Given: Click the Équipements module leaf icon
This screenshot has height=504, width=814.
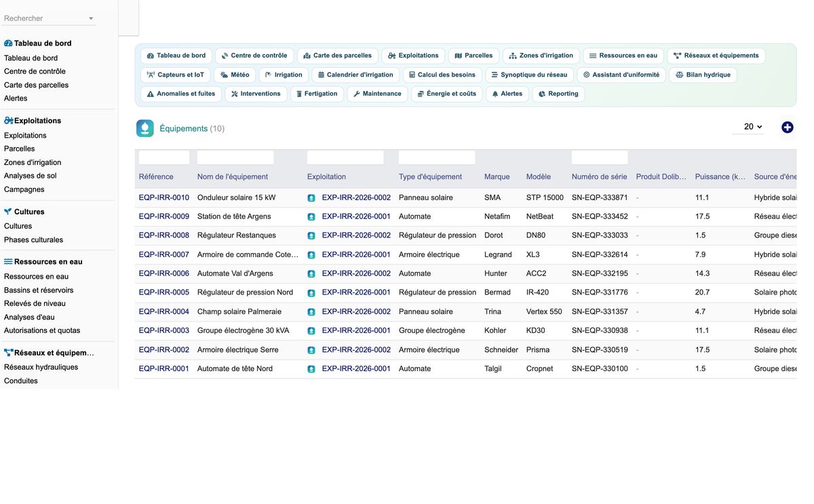Looking at the screenshot, I should click(145, 128).
